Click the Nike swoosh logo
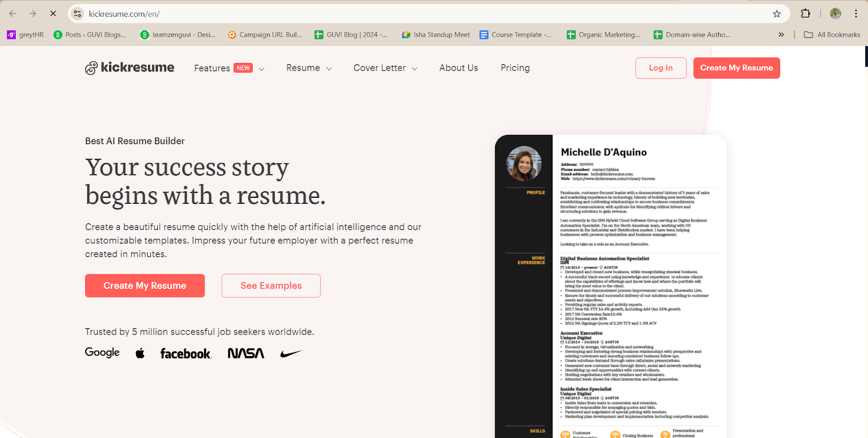This screenshot has height=438, width=868. click(291, 354)
